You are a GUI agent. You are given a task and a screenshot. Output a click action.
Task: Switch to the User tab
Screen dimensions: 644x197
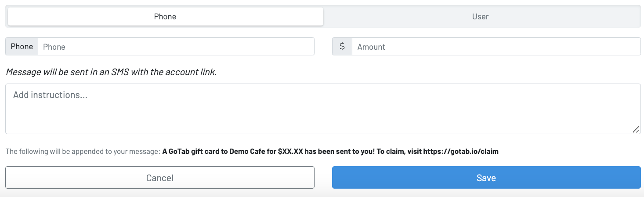[x=481, y=17]
